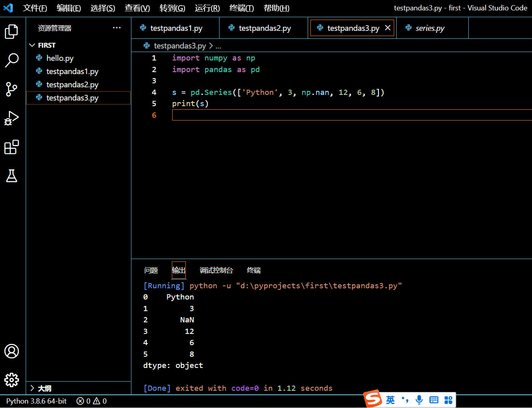Viewport: 532px width, 408px height.
Task: Click the 'dtype: object' output line
Action: 173,366
